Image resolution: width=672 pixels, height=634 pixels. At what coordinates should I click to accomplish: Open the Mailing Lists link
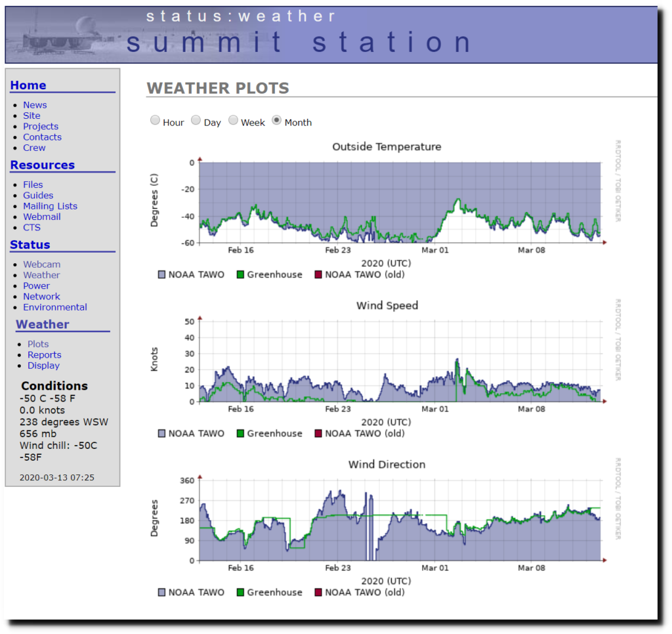[50, 206]
